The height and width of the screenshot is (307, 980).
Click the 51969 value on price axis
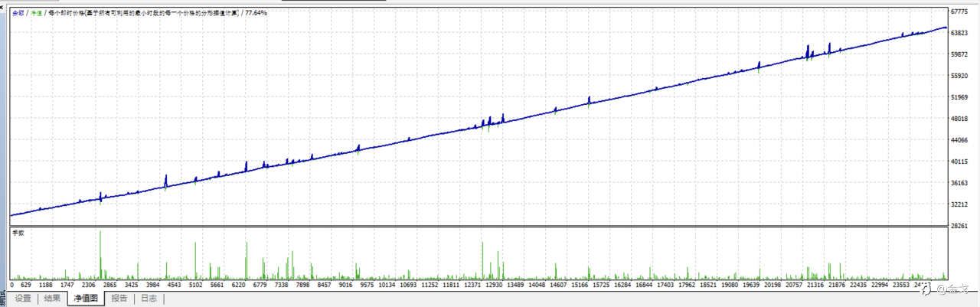click(960, 98)
